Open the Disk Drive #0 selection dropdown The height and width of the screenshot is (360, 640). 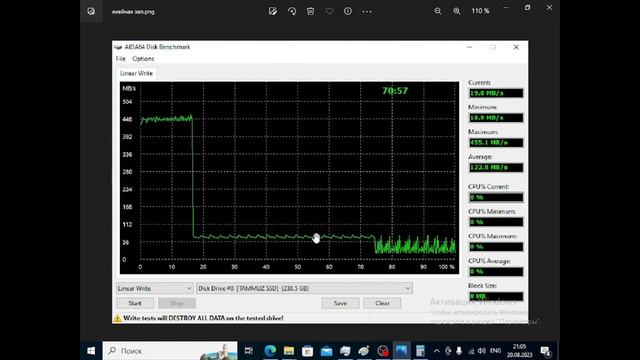(x=304, y=289)
